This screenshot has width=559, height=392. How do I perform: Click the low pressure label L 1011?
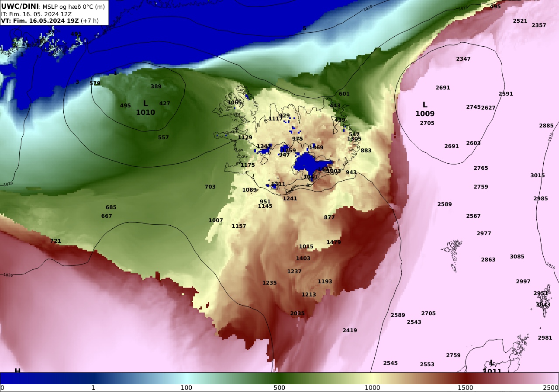point(492,368)
